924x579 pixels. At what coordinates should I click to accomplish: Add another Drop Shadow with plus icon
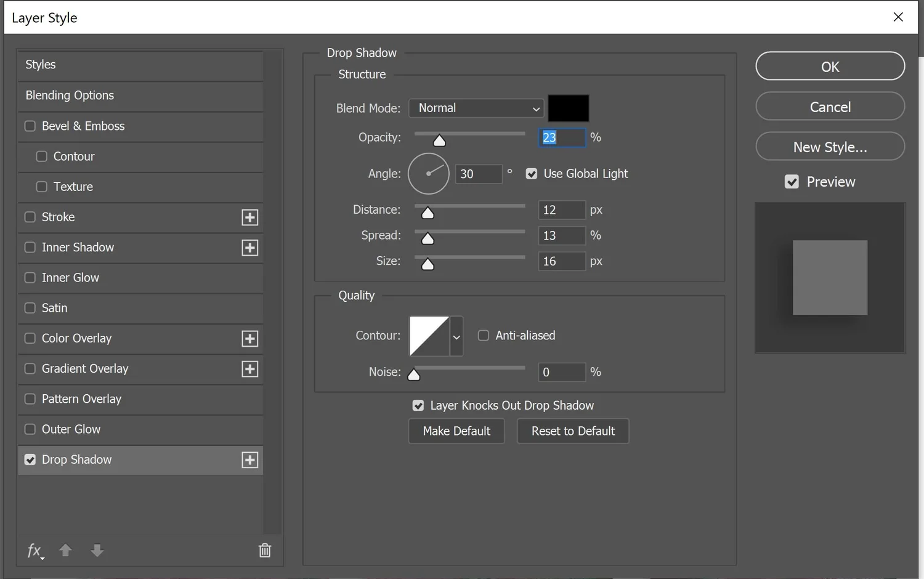point(249,460)
